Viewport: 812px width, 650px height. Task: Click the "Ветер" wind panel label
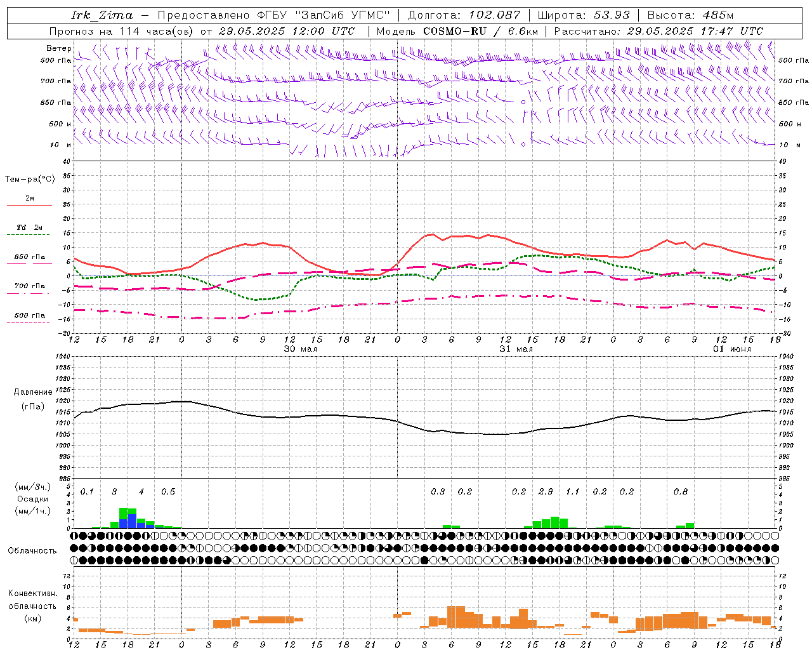[x=58, y=48]
